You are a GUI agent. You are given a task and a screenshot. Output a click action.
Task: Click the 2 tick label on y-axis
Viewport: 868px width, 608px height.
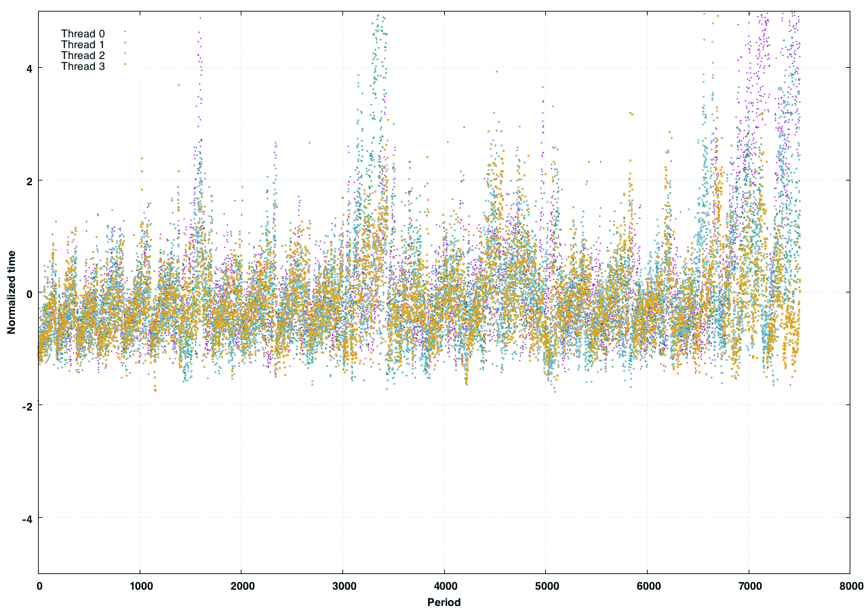[x=30, y=180]
